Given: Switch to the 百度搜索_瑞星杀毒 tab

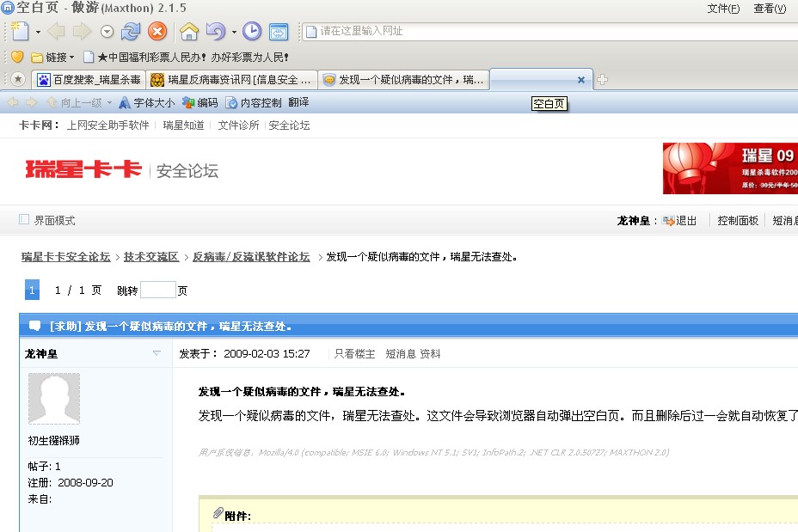Looking at the screenshot, I should [89, 80].
